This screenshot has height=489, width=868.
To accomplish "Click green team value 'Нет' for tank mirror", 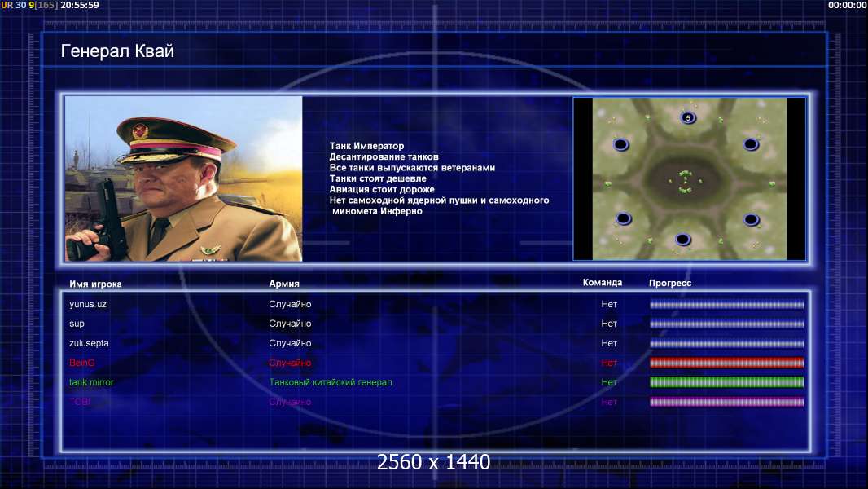I will [x=609, y=382].
